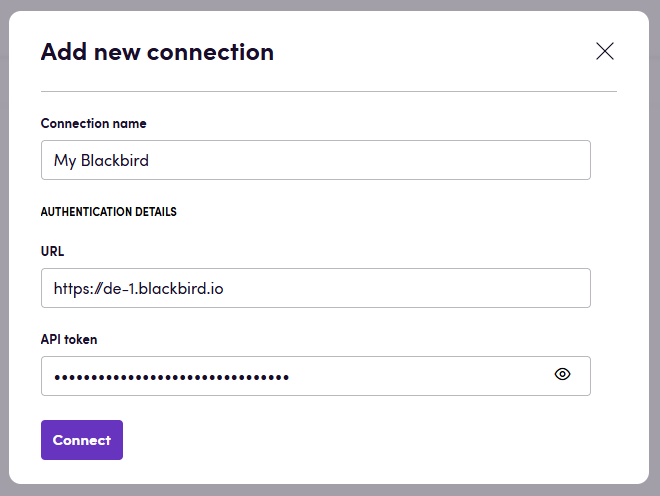Click the AUTHENTICATION DETAILS section heading
Screen dimensions: 660x496
108,212
